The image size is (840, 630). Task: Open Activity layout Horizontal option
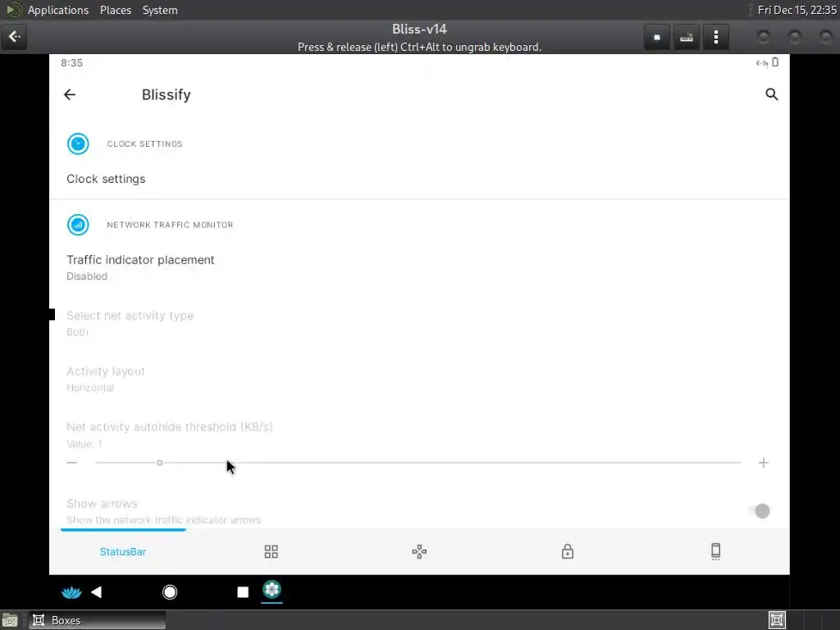pos(419,379)
